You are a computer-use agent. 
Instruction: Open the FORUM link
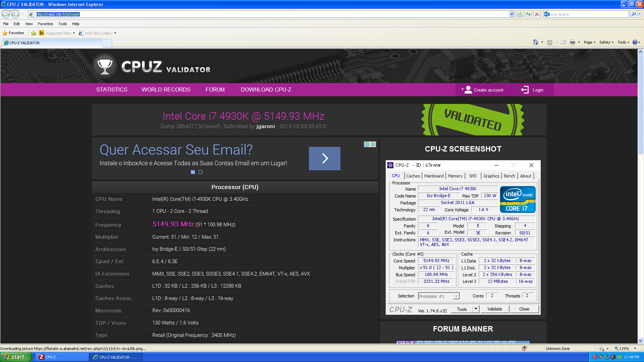(x=215, y=89)
